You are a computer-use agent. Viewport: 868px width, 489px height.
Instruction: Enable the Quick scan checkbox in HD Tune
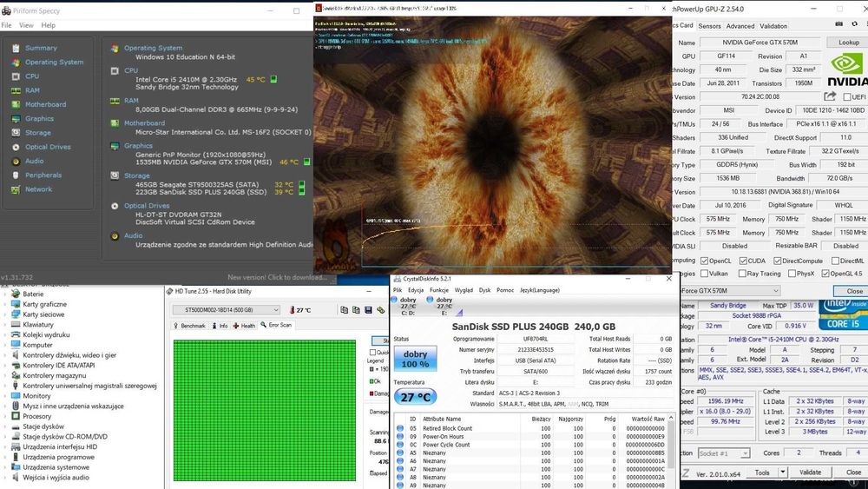click(374, 353)
